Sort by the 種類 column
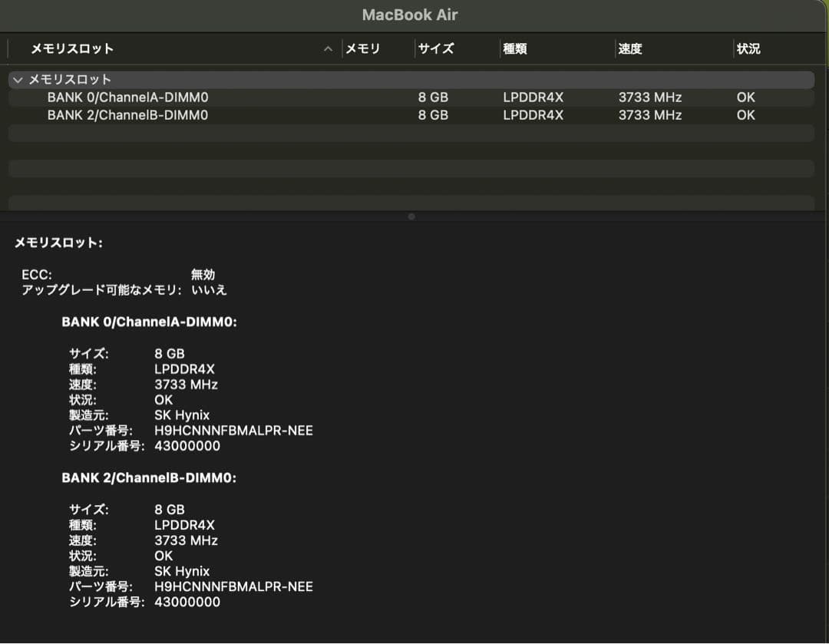This screenshot has width=829, height=644. tap(516, 48)
